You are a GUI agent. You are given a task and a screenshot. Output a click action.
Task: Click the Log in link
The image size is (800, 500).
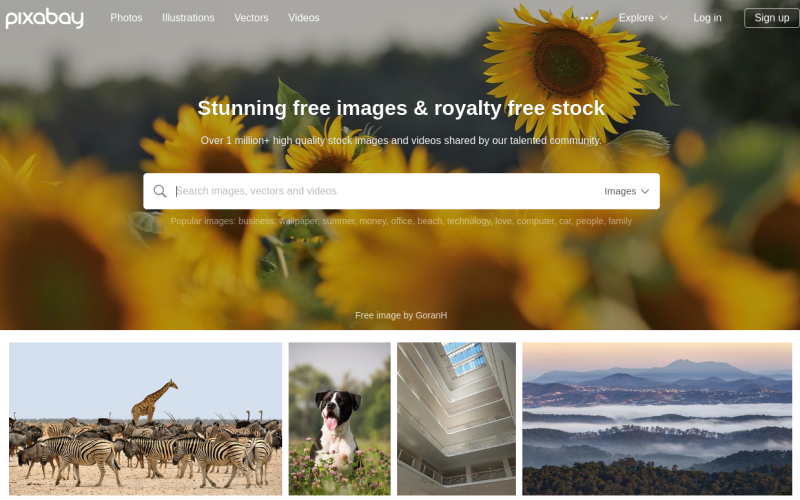click(707, 18)
